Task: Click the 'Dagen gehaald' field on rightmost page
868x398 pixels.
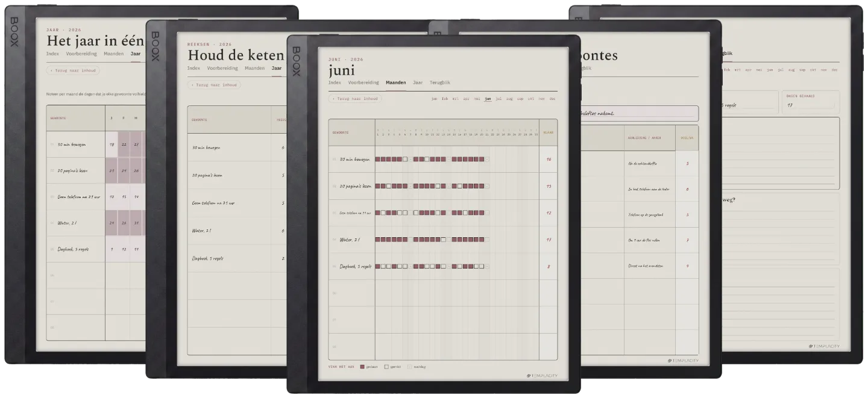Action: pyautogui.click(x=810, y=102)
